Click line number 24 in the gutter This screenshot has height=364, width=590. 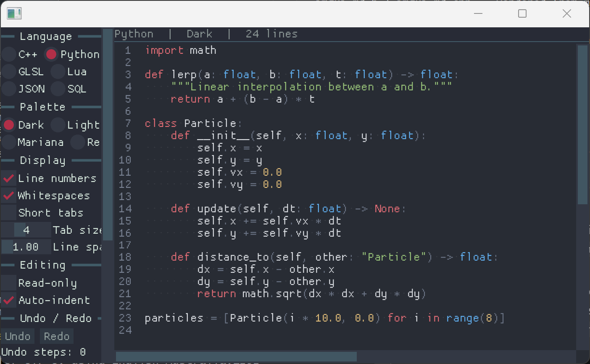[x=125, y=330]
